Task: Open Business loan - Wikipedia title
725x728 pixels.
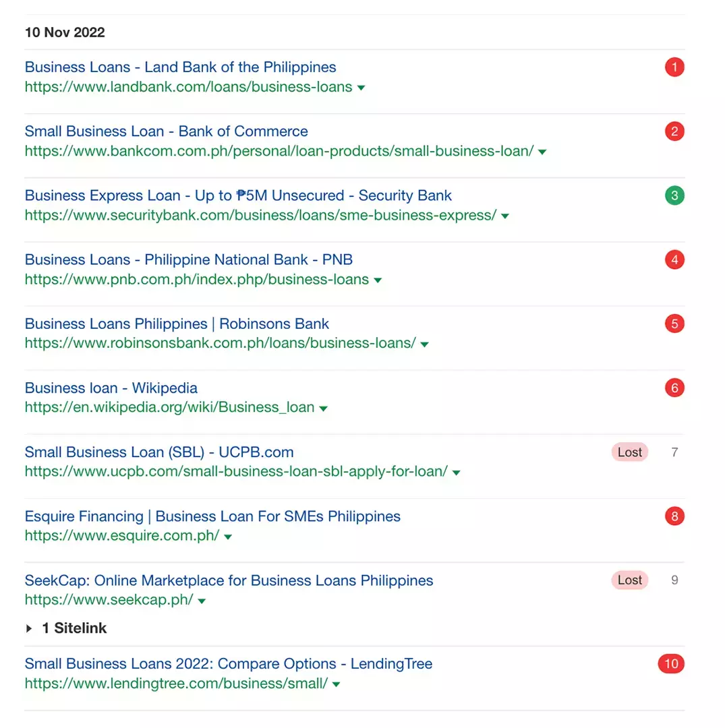Action: click(111, 388)
